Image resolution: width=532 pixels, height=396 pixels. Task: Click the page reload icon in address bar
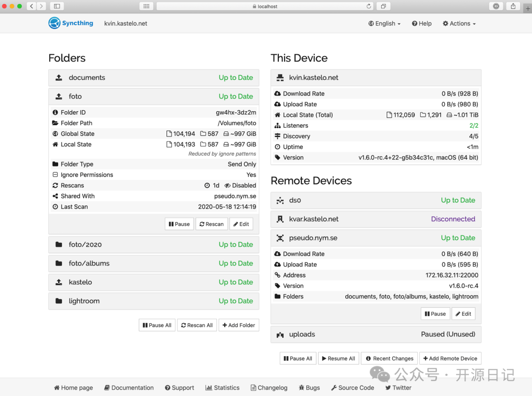(368, 6)
